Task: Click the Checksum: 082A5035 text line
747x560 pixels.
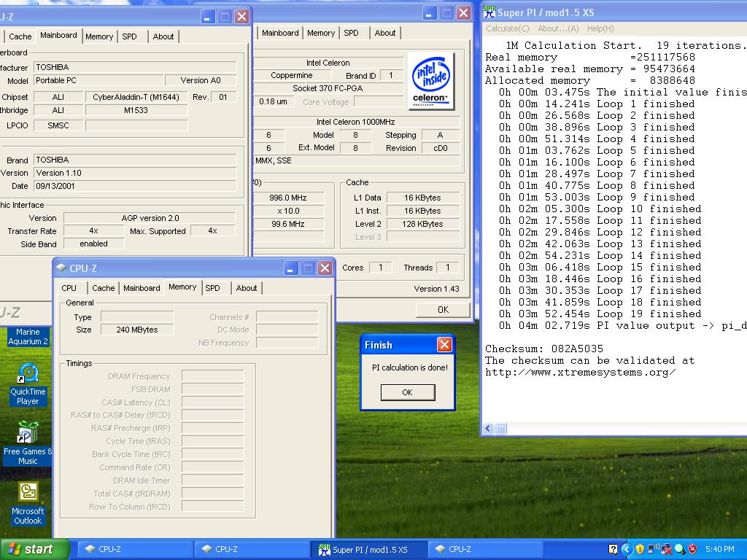Action: pos(544,349)
